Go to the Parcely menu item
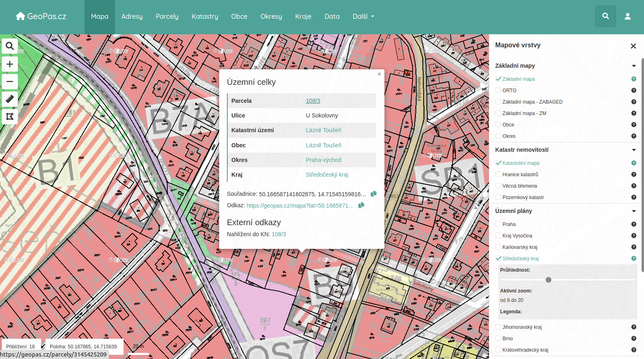Screen dimensions: 644x359 [x=167, y=16]
